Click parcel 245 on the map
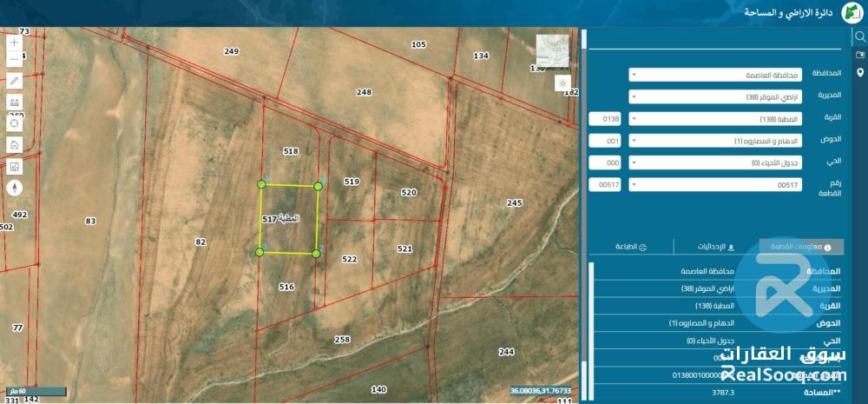This screenshot has width=868, height=404. pos(514,202)
